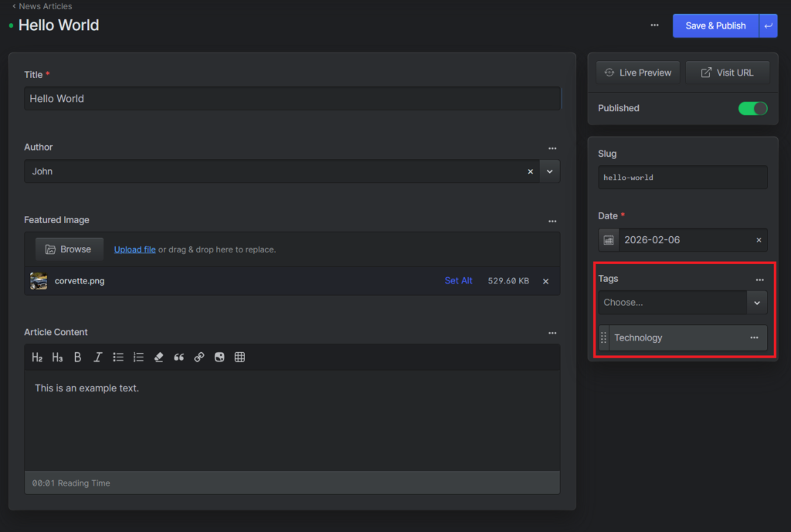Click the Save & Publish button

tap(715, 25)
